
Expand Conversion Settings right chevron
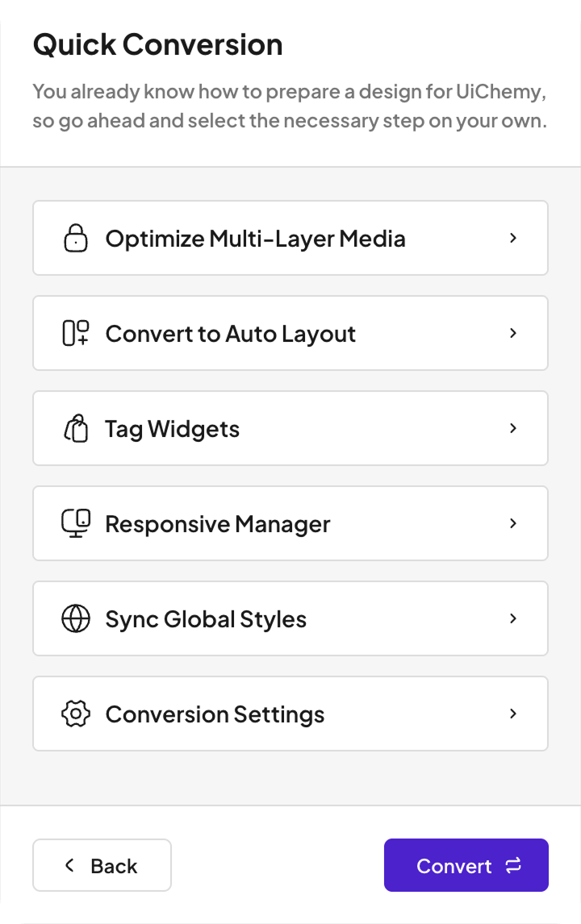(x=513, y=714)
